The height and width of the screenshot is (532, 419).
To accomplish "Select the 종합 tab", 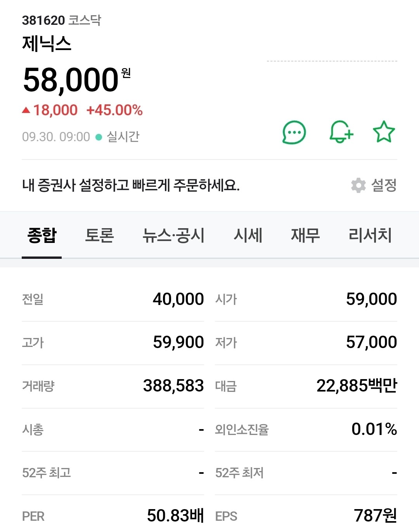I will click(42, 235).
